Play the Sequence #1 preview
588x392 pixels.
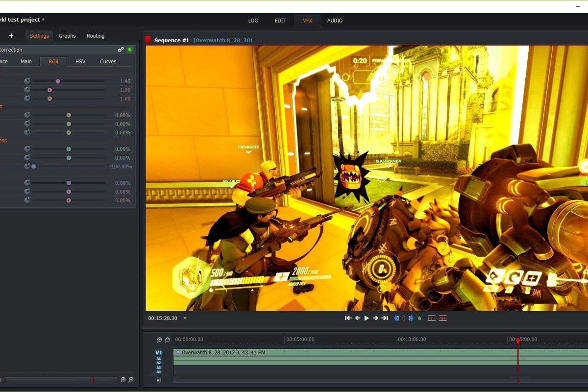pos(367,318)
